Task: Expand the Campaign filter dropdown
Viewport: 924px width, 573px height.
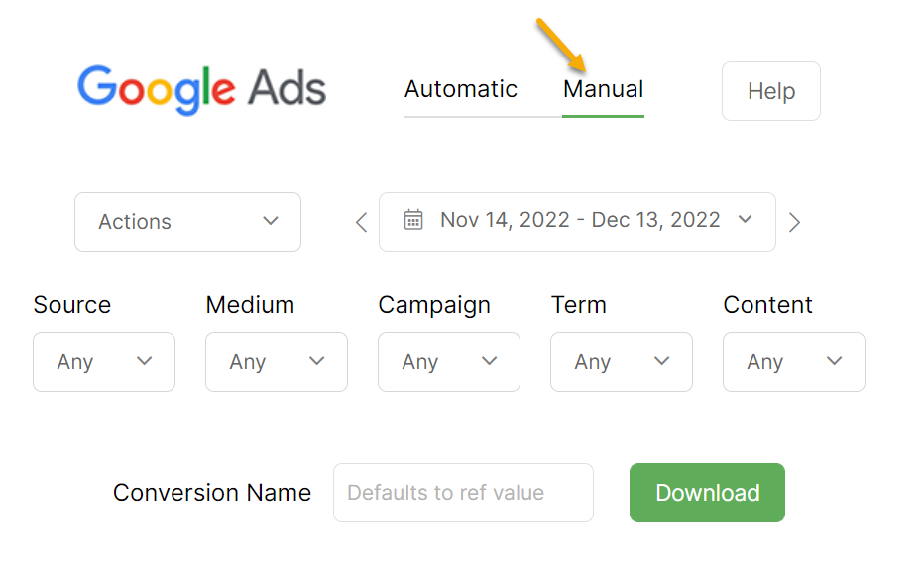Action: [x=449, y=362]
